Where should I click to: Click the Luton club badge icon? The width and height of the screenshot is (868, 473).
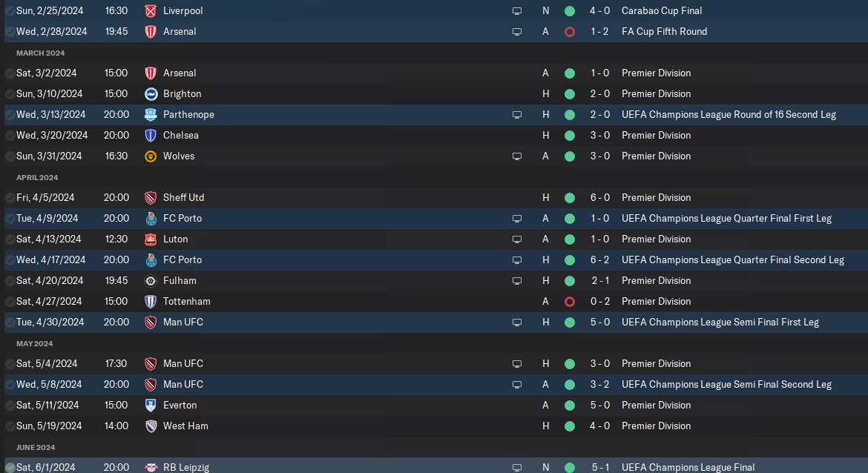151,239
